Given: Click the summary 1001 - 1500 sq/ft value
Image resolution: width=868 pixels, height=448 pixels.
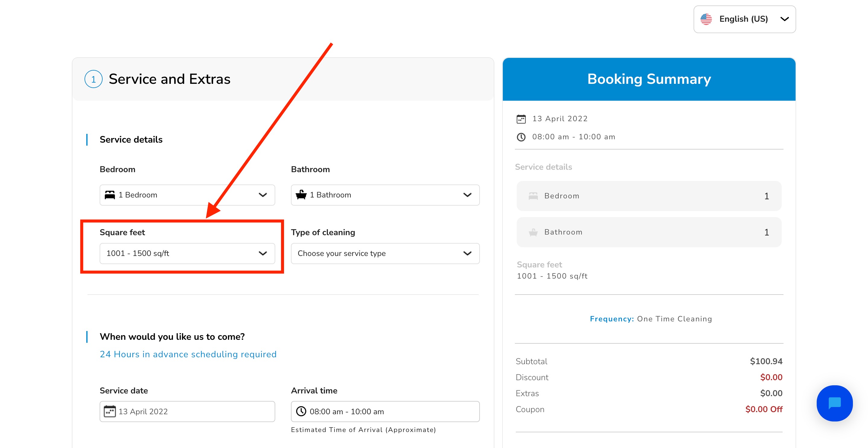Looking at the screenshot, I should 552,276.
